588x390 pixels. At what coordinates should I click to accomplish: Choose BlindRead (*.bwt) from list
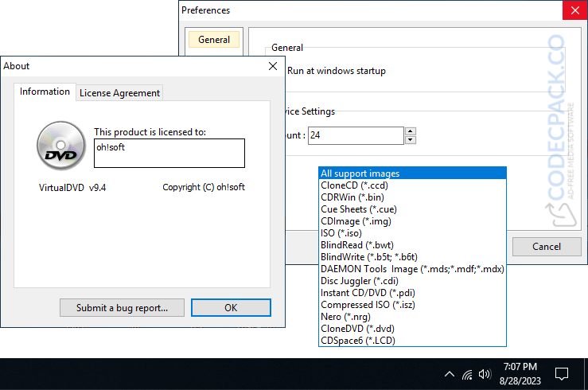pos(412,245)
